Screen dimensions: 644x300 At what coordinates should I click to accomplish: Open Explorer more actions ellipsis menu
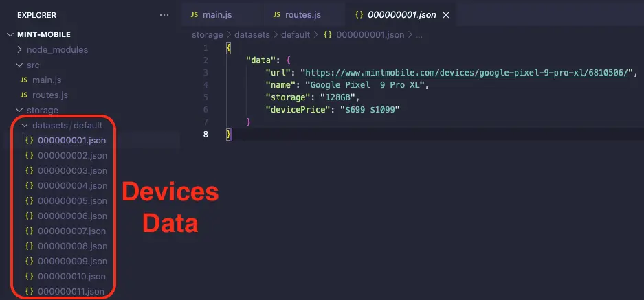164,15
